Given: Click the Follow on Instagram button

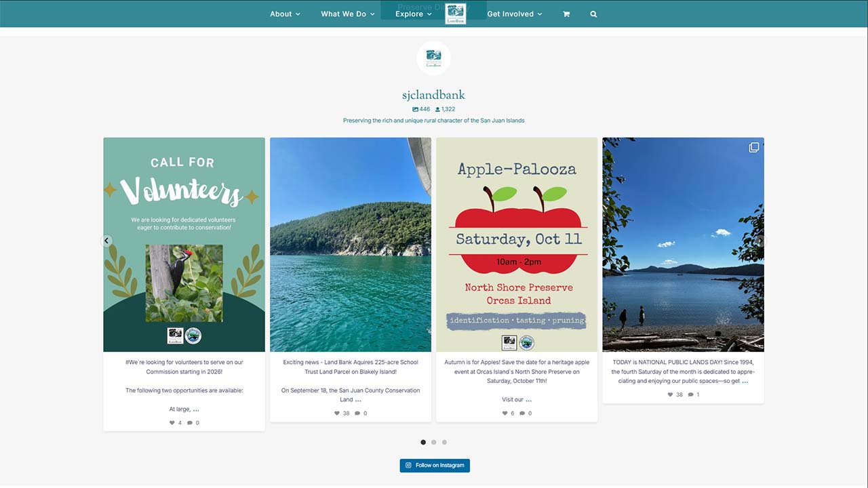Looking at the screenshot, I should (435, 466).
